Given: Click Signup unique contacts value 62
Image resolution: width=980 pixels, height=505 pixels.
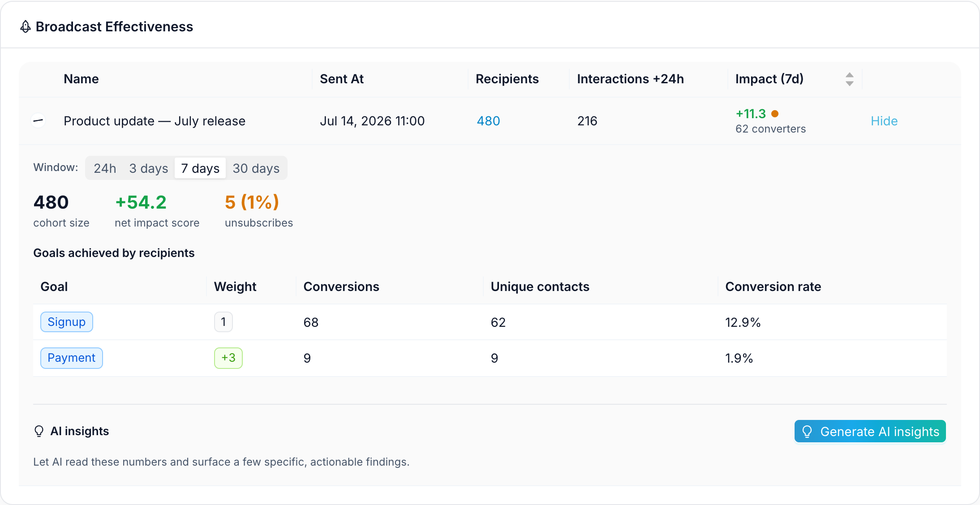Looking at the screenshot, I should click(498, 322).
